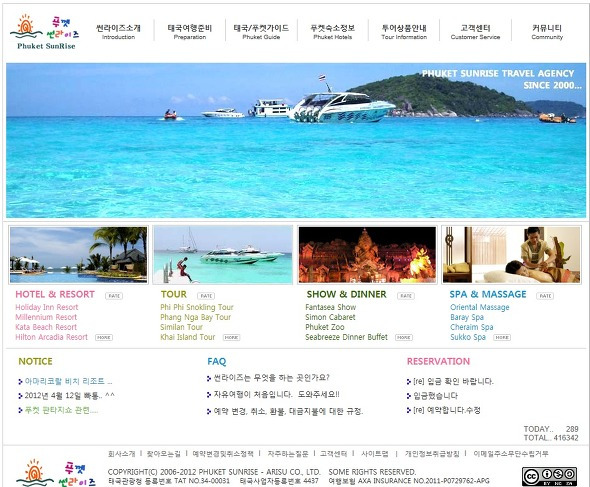Click the RESERVATION section heading
Screen dimensions: 590x487
point(438,361)
